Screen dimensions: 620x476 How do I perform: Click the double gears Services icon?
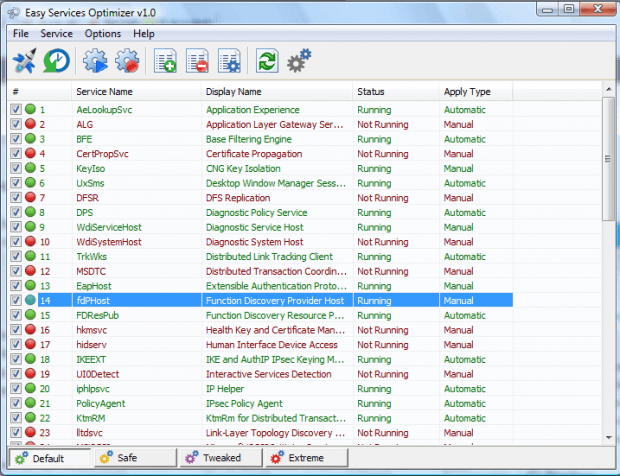(299, 61)
